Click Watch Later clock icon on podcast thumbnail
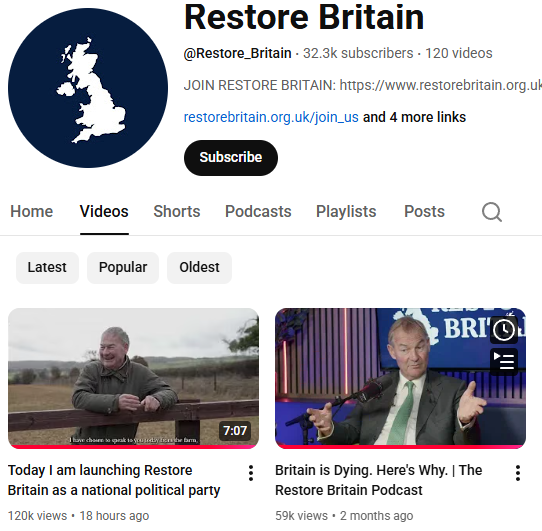The width and height of the screenshot is (542, 531). coord(504,330)
